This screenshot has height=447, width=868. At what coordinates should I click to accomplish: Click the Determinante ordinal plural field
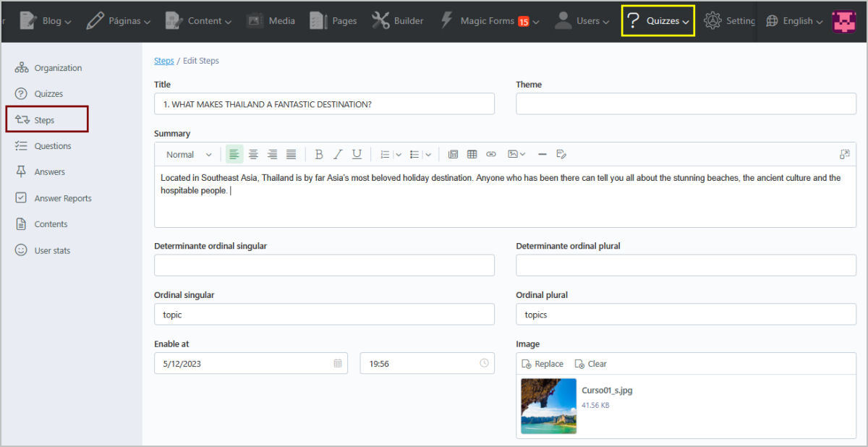click(x=686, y=265)
